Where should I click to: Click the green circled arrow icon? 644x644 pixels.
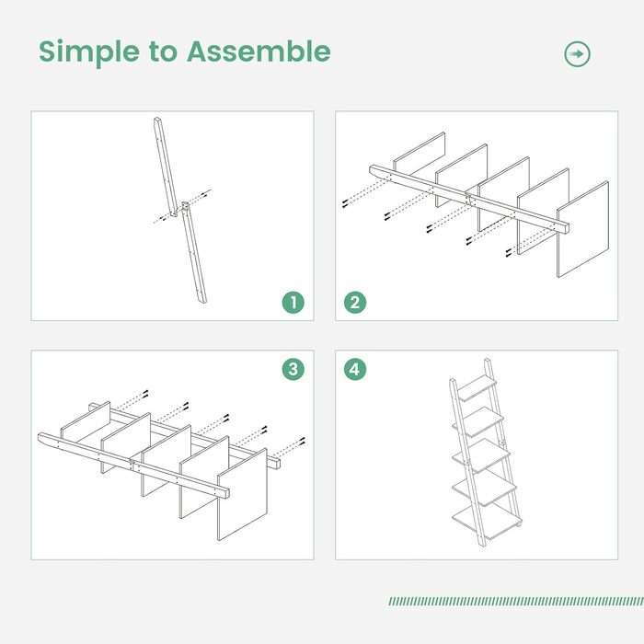click(577, 54)
